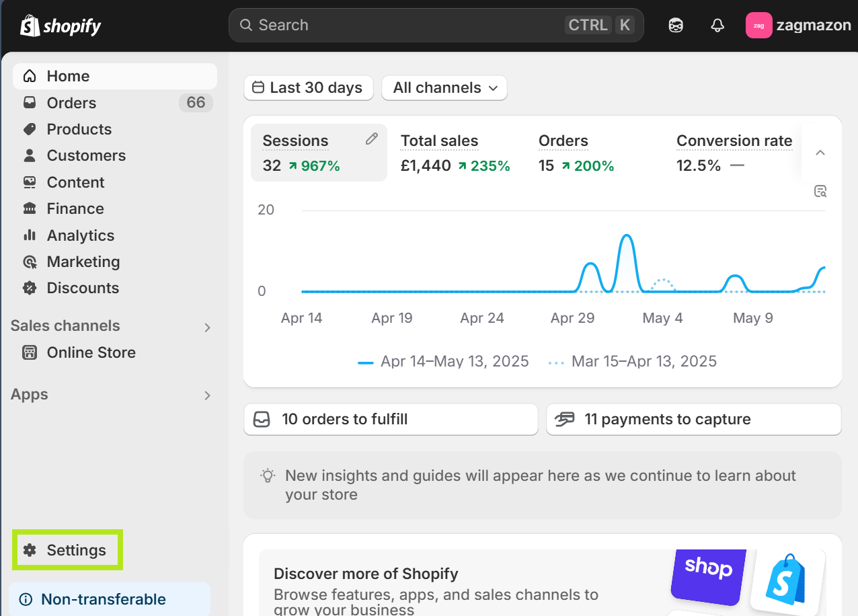Collapse the metrics card chevron

pos(820,153)
